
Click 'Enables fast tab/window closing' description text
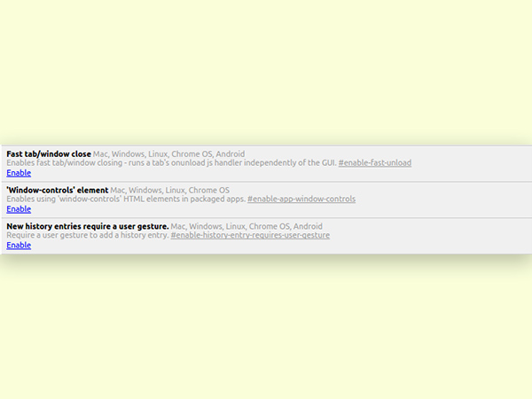[x=171, y=163]
